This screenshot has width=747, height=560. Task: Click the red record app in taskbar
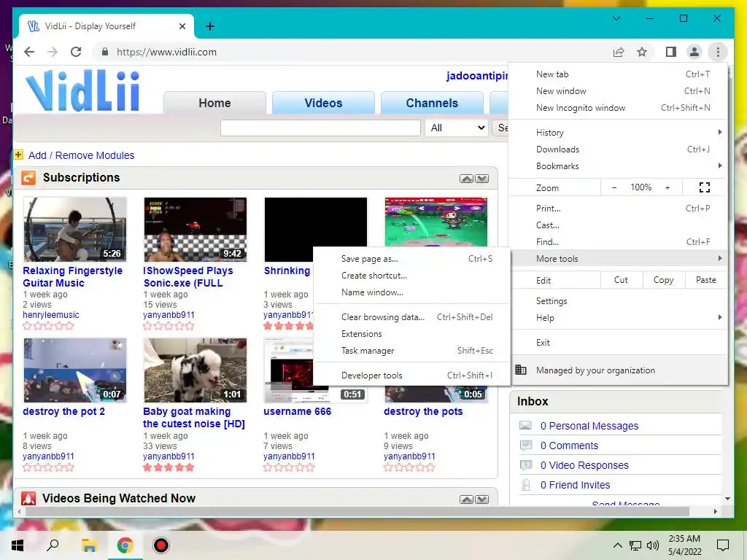tap(161, 545)
